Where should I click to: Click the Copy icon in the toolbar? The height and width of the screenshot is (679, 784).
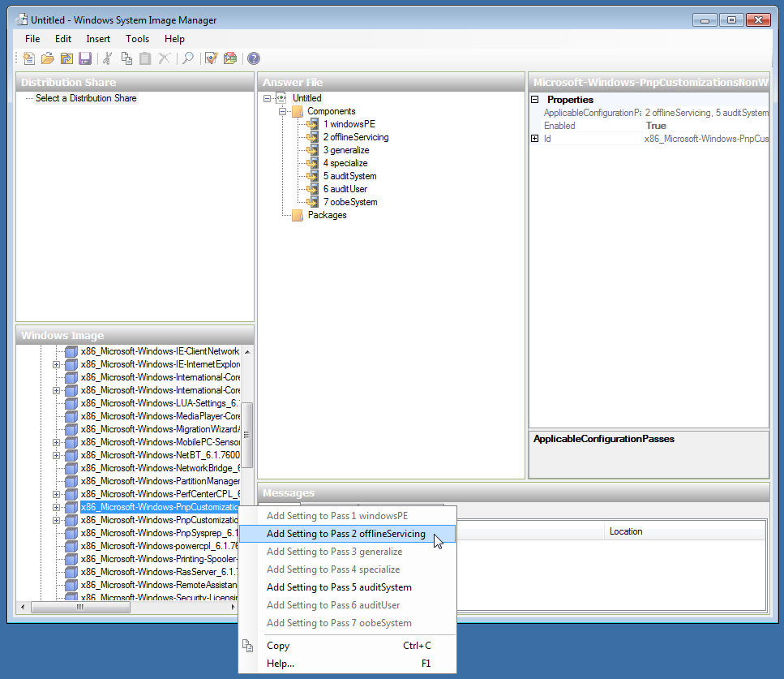[126, 58]
